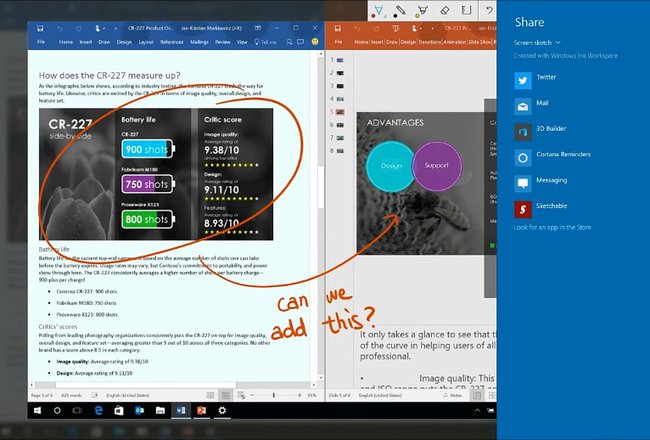Click the Redo icon in PowerPoint title bar

376,28
